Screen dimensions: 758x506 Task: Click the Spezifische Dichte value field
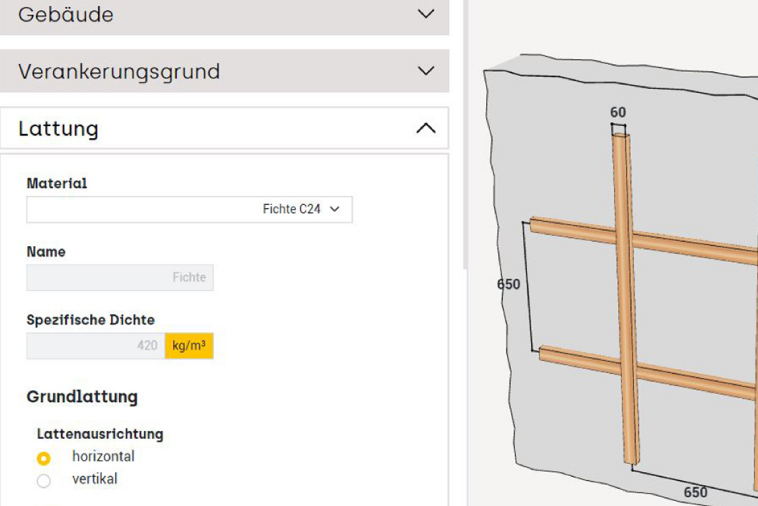pyautogui.click(x=95, y=345)
